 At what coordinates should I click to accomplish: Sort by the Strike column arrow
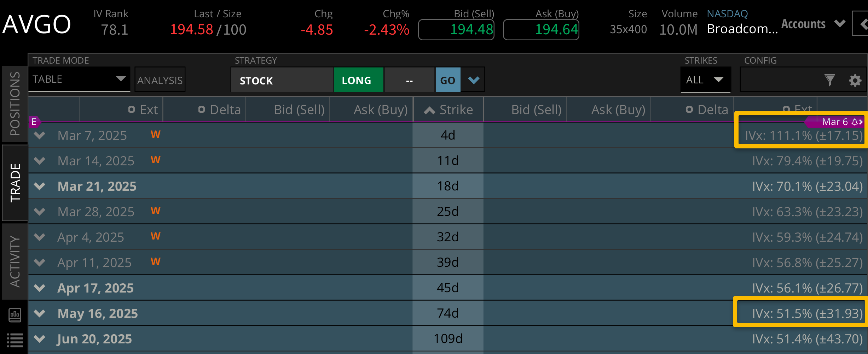429,110
